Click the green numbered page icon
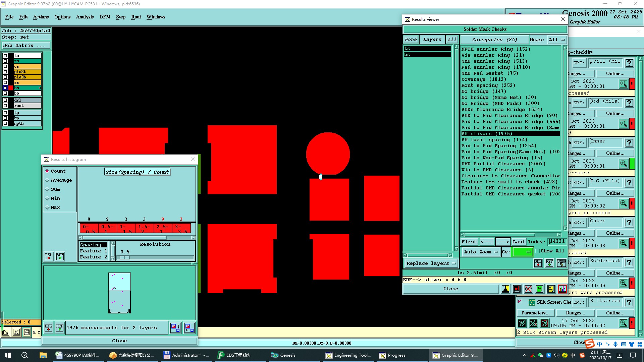Image resolution: width=644 pixels, height=362 pixels. pyautogui.click(x=539, y=289)
